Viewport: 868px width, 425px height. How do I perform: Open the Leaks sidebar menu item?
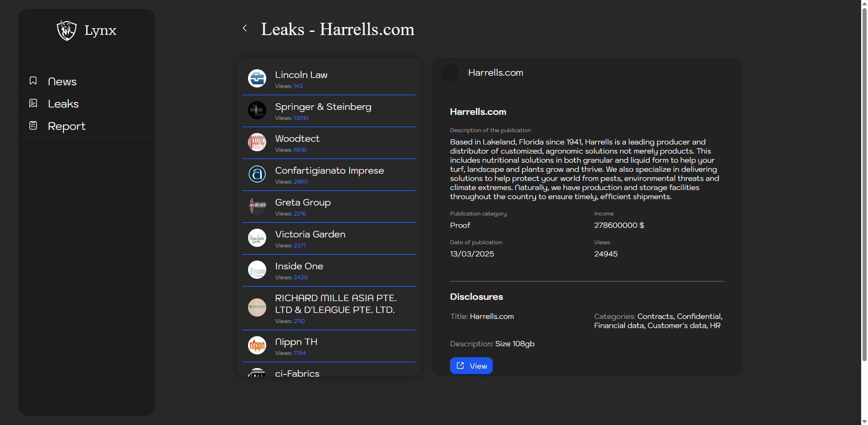[x=63, y=104]
